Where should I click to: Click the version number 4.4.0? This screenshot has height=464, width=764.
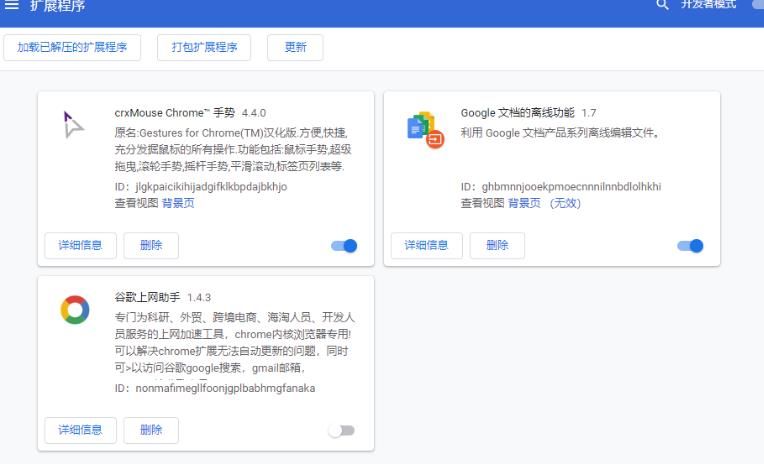[x=254, y=113]
